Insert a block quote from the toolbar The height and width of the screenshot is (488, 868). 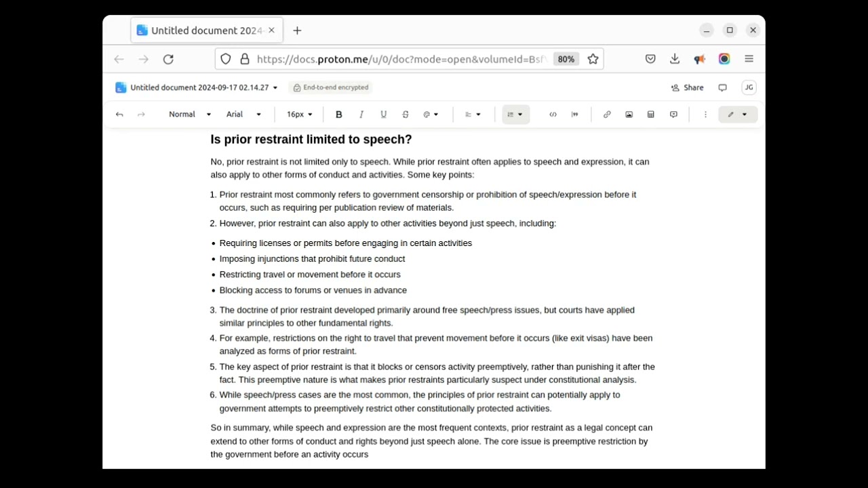pyautogui.click(x=575, y=115)
